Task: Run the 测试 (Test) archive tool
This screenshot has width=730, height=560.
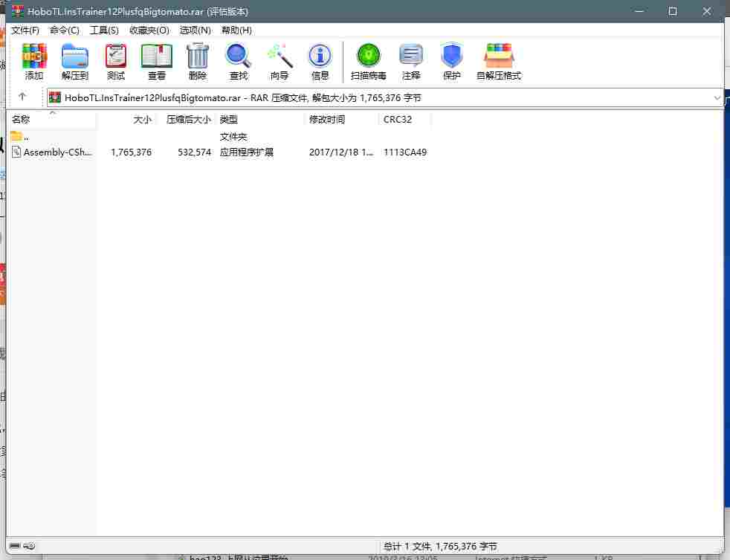Action: [115, 56]
